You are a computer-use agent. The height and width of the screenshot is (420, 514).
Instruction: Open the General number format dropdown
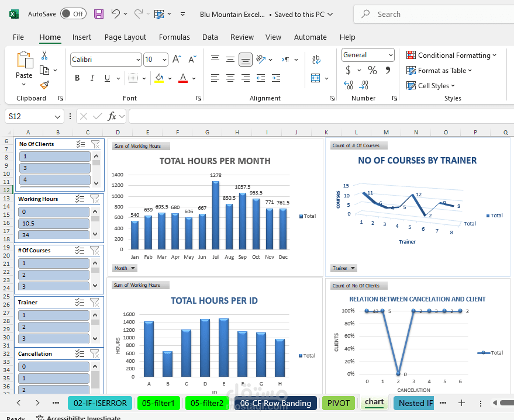point(390,54)
